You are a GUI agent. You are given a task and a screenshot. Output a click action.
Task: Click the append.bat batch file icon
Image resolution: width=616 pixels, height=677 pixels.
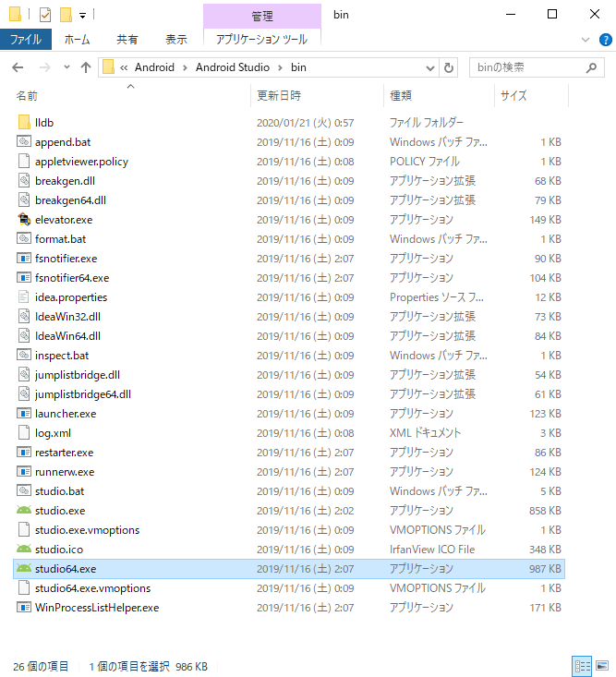click(x=24, y=141)
